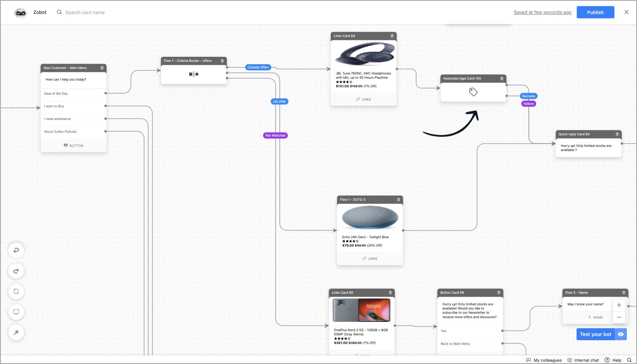Click the Search card name field
Screen dimensions: 637x364
(85, 12)
